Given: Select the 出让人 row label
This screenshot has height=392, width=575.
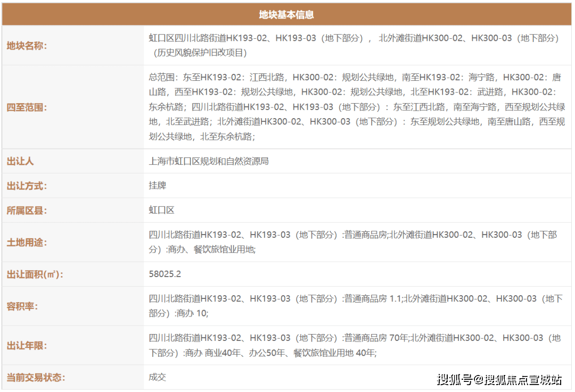Looking at the screenshot, I should click(x=20, y=161).
